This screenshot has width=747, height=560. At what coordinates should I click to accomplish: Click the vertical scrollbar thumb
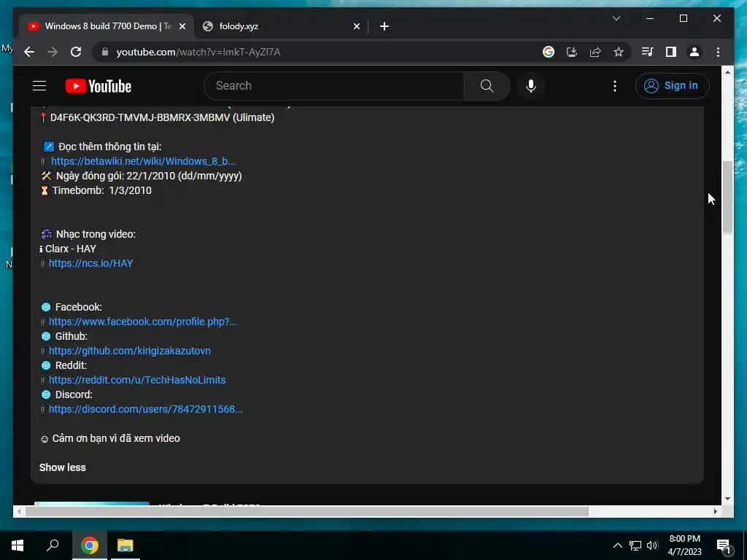[x=727, y=197]
